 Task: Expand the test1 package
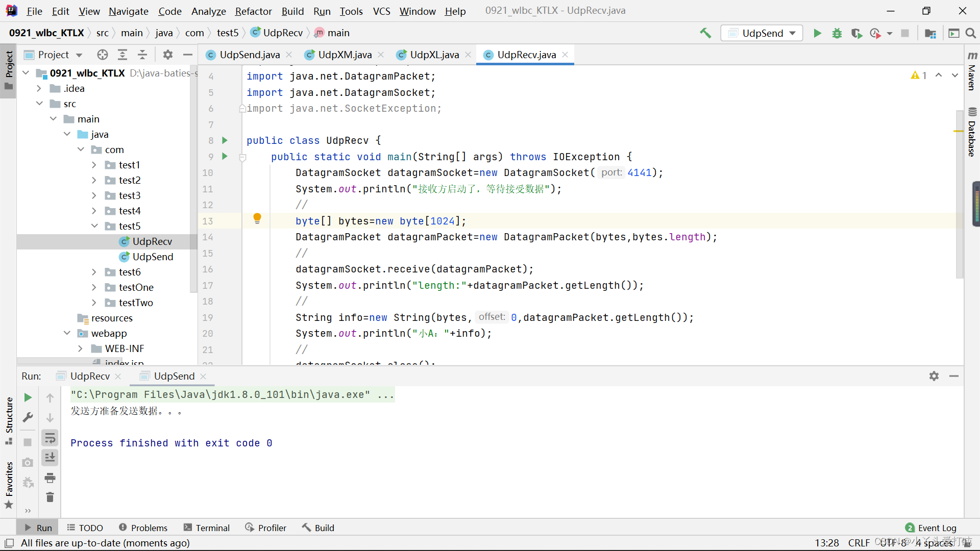coord(94,165)
